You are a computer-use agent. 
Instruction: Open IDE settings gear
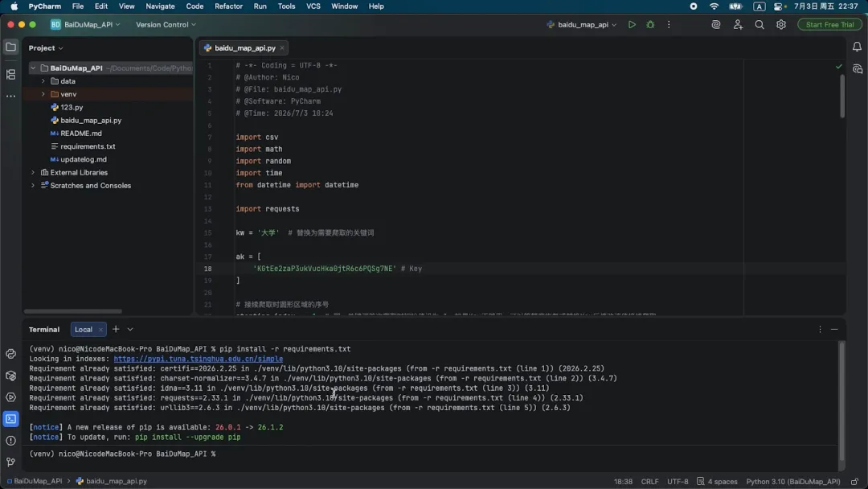click(781, 25)
